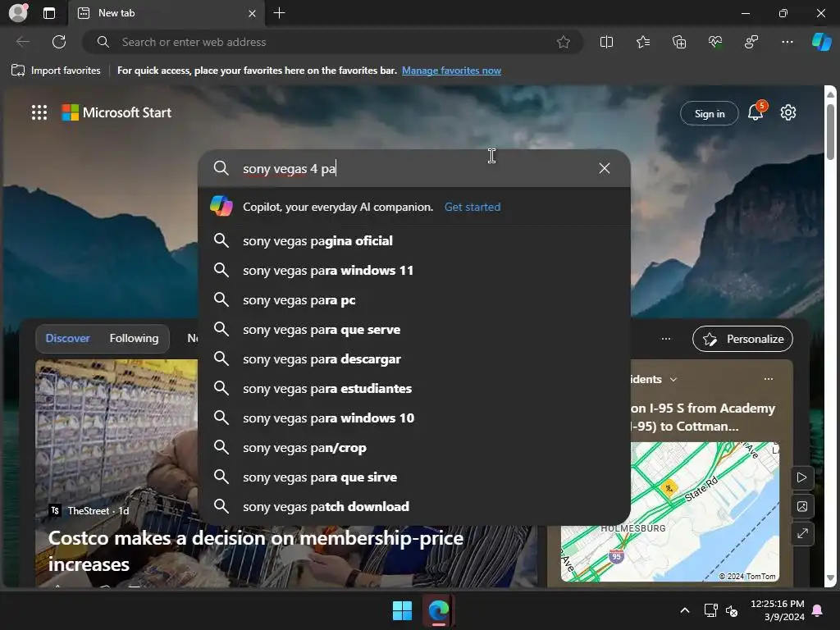840x630 pixels.
Task: Click the sony vegas 4 pa search field
Action: click(x=413, y=168)
